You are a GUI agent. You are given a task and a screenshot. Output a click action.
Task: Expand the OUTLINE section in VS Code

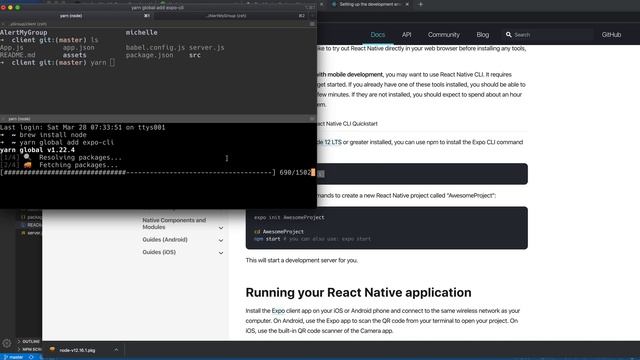29,341
